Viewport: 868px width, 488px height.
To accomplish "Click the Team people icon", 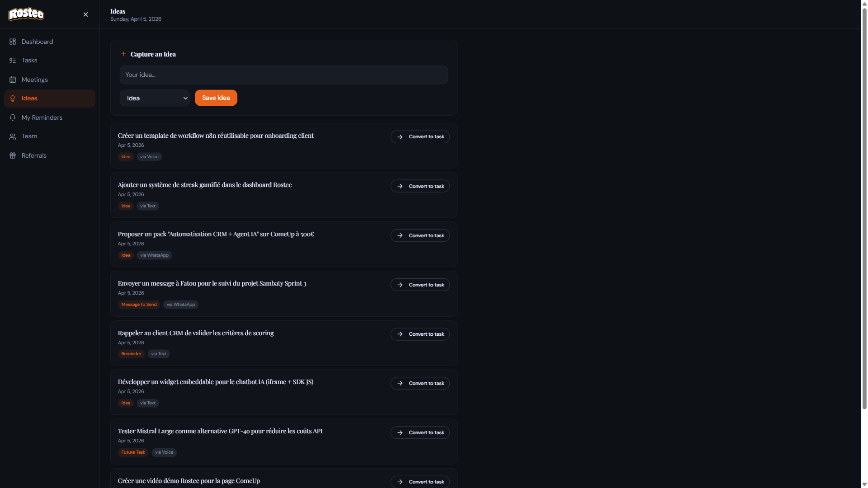I will point(13,136).
